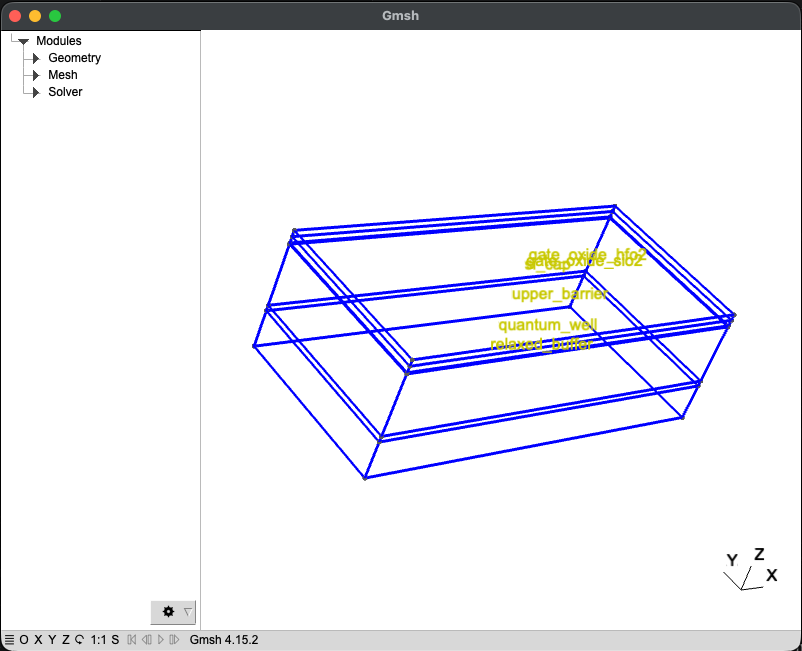Close the Gmsh window
Image resolution: width=802 pixels, height=651 pixels.
click(15, 16)
